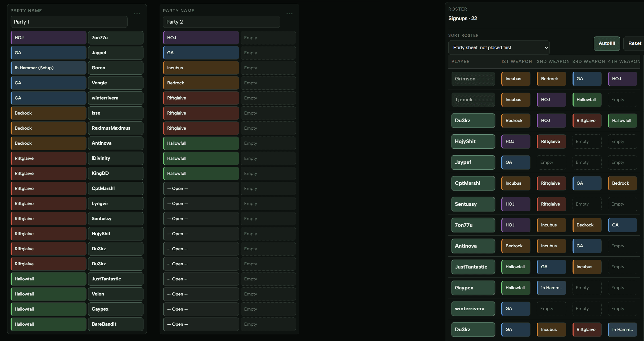Click the Hallowfall tag next to BareBandit
Viewport: 644px width, 341px height.
click(x=48, y=324)
